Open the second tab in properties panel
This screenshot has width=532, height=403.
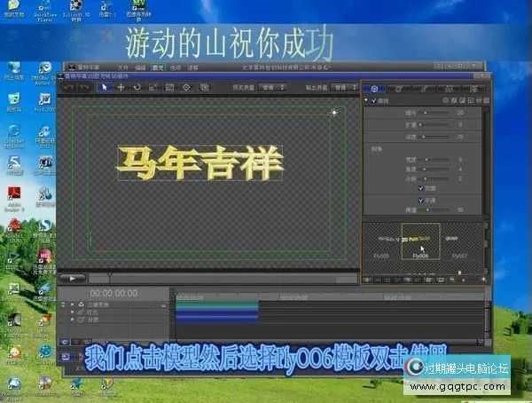click(398, 89)
